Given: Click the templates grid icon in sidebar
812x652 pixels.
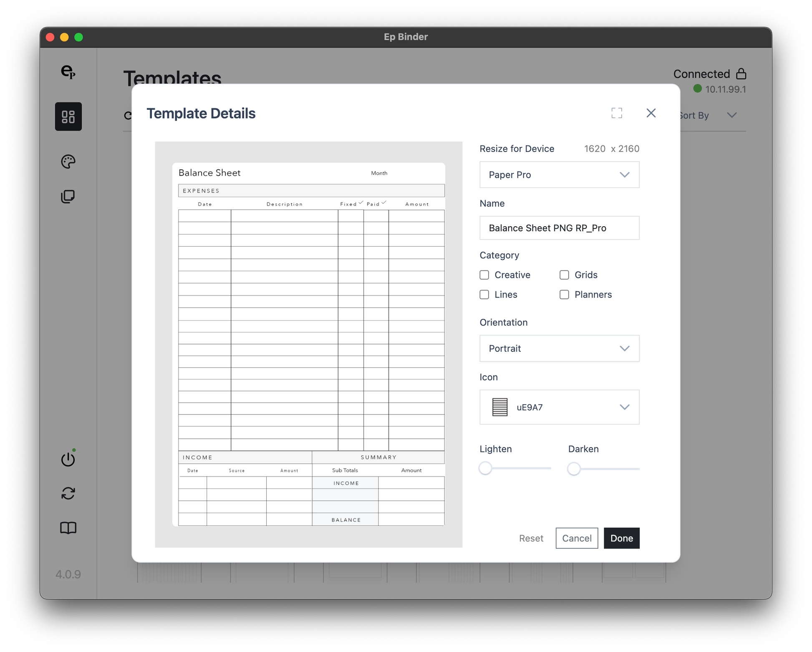Looking at the screenshot, I should [x=68, y=116].
